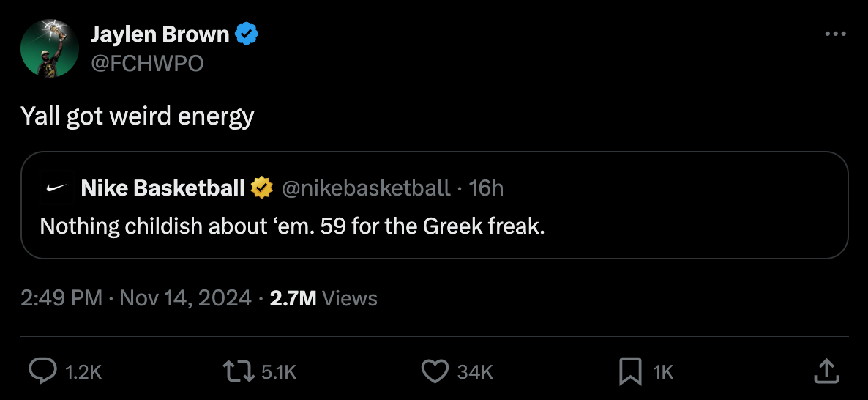Like the tweet with the heart icon
868x400 pixels.
[x=435, y=371]
